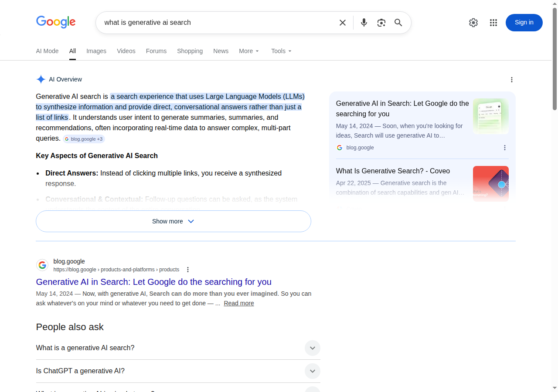Expand 'What is a generative AI search?' question
The image size is (558, 392).
click(x=178, y=348)
